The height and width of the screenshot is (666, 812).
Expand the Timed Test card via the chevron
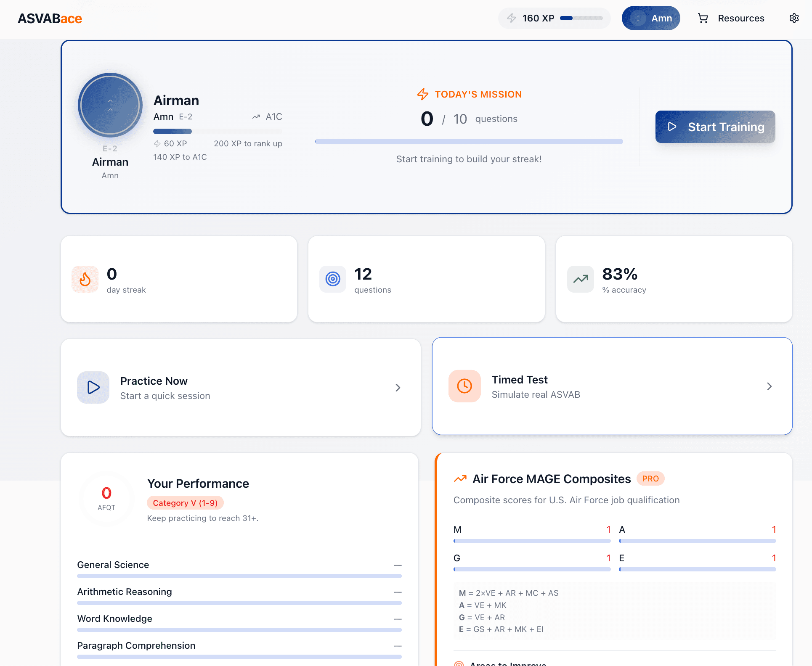[770, 386]
